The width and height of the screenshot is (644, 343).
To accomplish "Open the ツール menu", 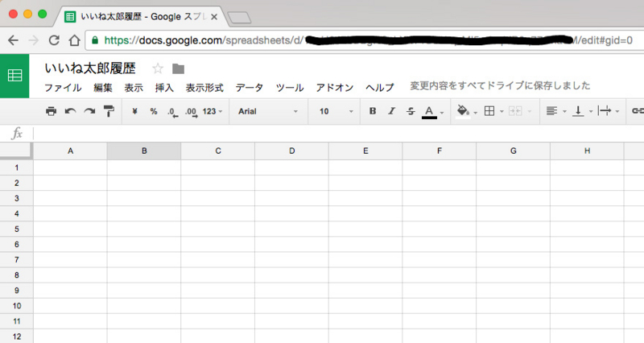I will [290, 88].
